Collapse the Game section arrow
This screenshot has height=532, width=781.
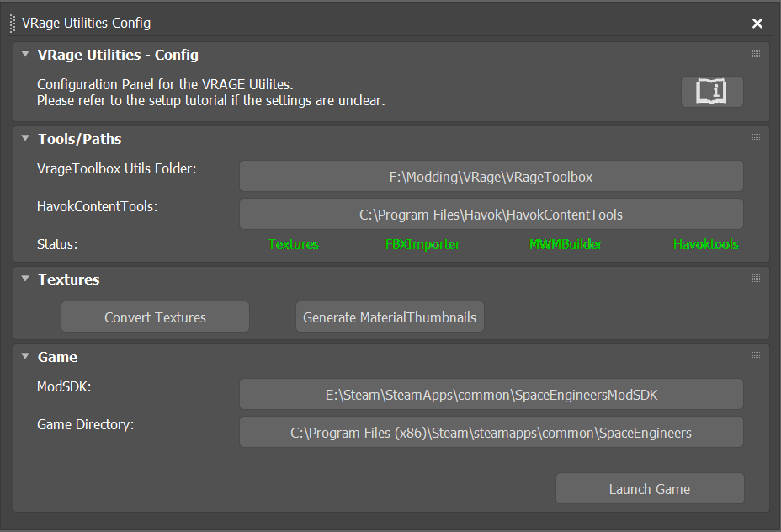(25, 357)
